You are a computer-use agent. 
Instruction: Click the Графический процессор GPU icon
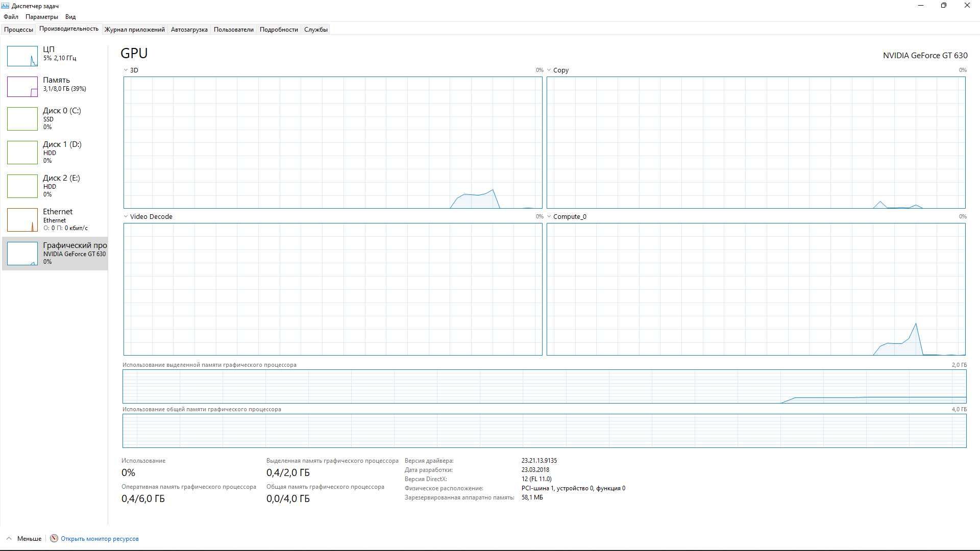pos(22,253)
